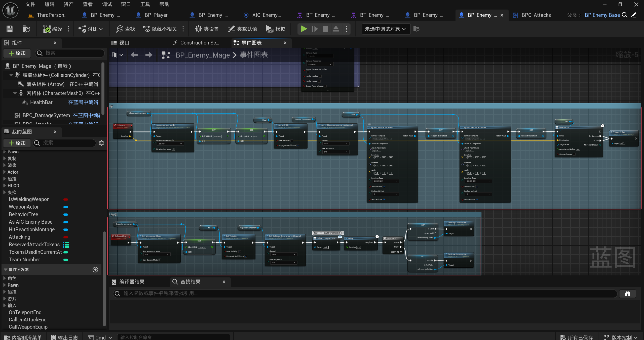Expand the HLOD category
644x340 pixels.
coord(5,185)
